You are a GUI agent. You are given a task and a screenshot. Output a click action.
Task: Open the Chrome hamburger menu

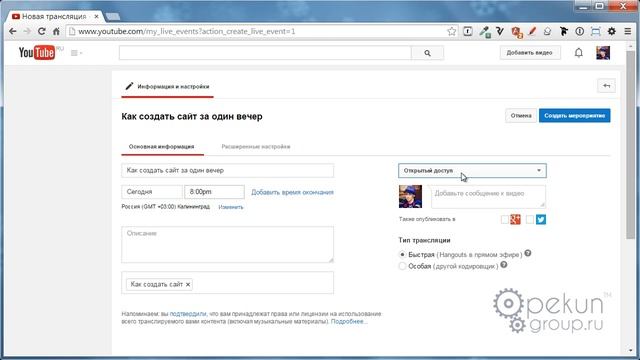628,31
